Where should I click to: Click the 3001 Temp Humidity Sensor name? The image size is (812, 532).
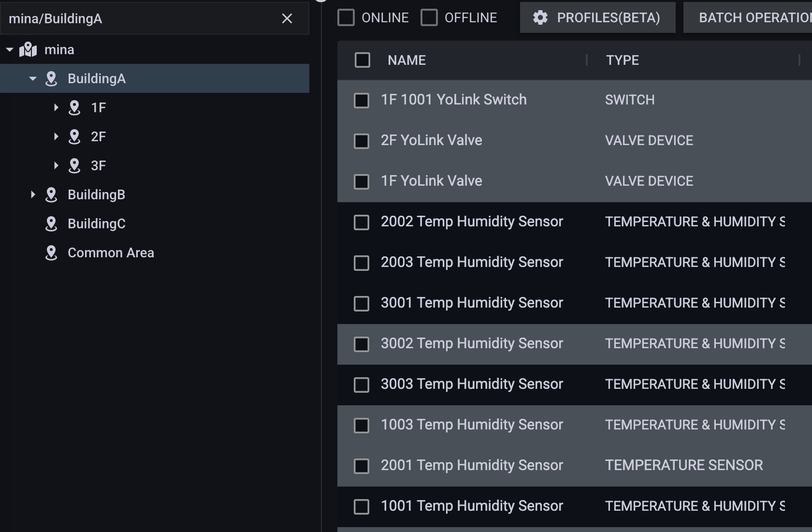[x=472, y=303]
